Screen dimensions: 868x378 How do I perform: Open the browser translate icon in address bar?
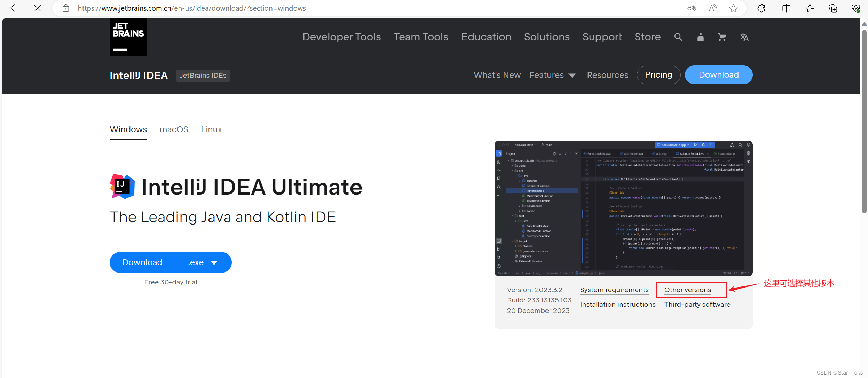tap(692, 8)
